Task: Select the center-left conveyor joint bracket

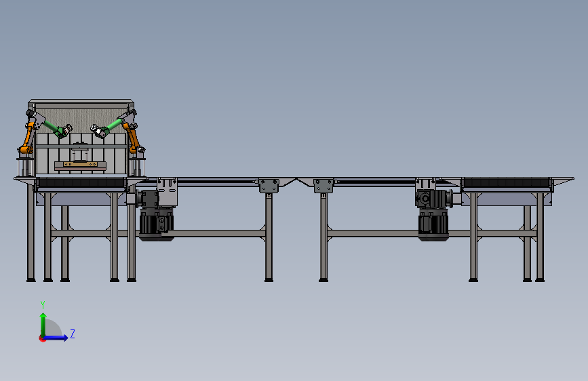Action: tap(269, 186)
